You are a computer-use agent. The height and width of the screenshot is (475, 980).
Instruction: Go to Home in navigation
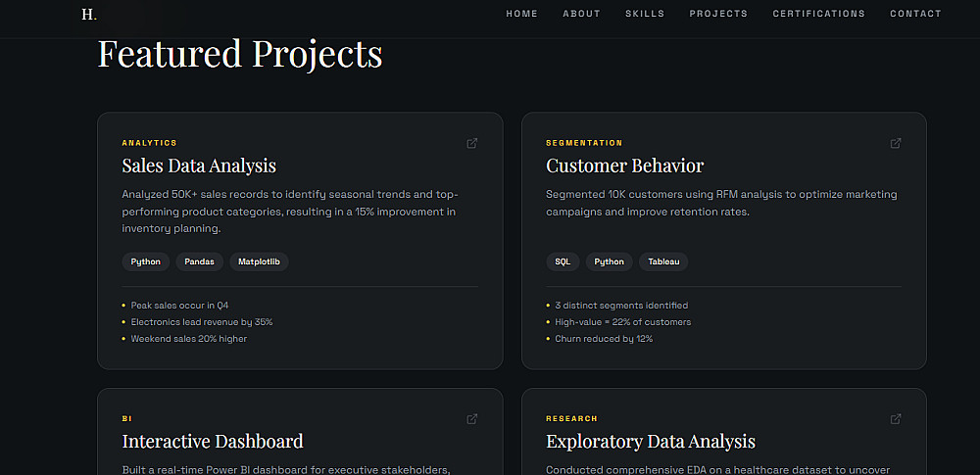click(x=522, y=14)
